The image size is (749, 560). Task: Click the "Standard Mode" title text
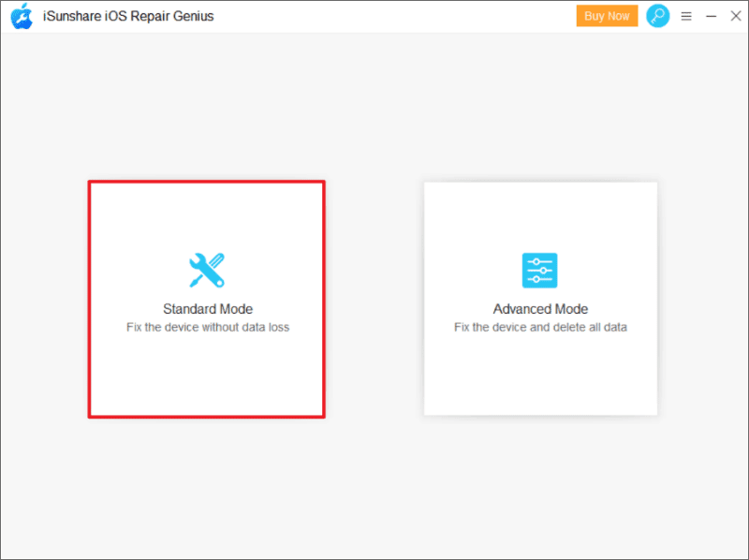click(x=207, y=309)
